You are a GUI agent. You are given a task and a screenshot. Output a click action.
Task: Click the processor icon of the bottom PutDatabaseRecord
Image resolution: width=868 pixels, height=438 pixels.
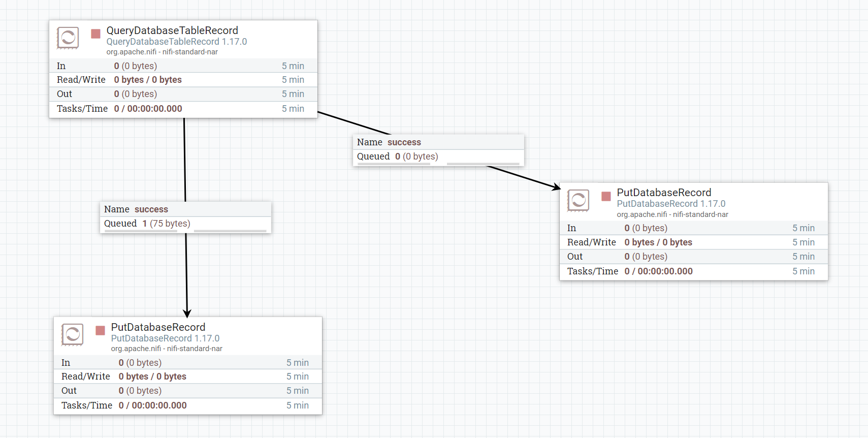tap(72, 334)
